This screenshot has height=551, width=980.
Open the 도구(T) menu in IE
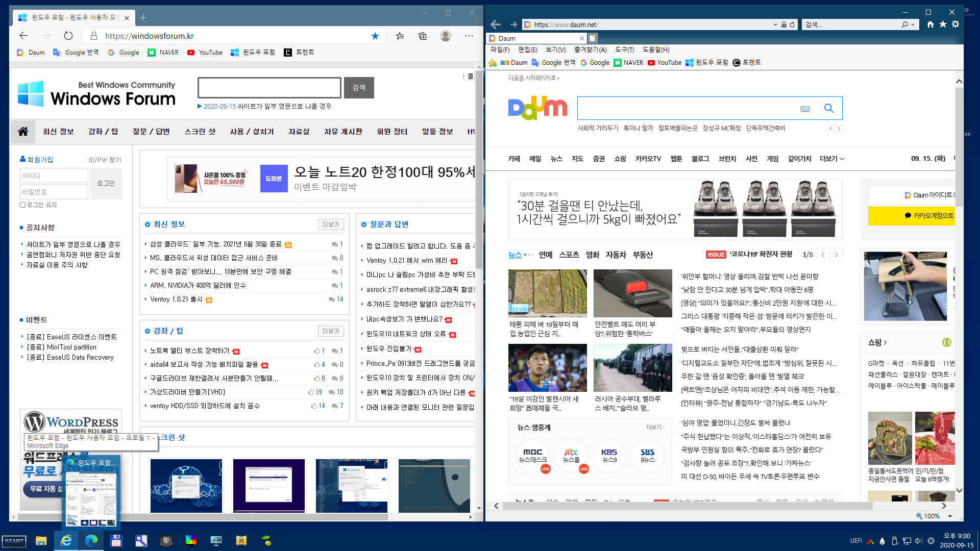tap(624, 50)
